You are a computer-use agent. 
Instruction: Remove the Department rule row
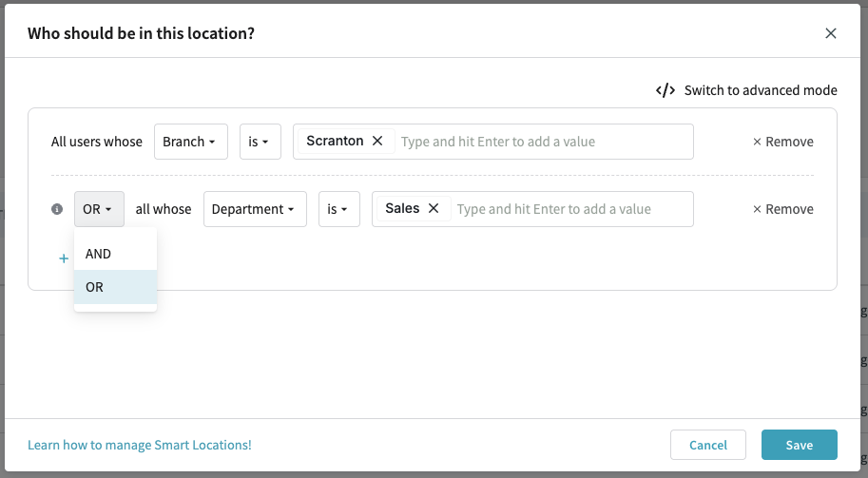782,209
